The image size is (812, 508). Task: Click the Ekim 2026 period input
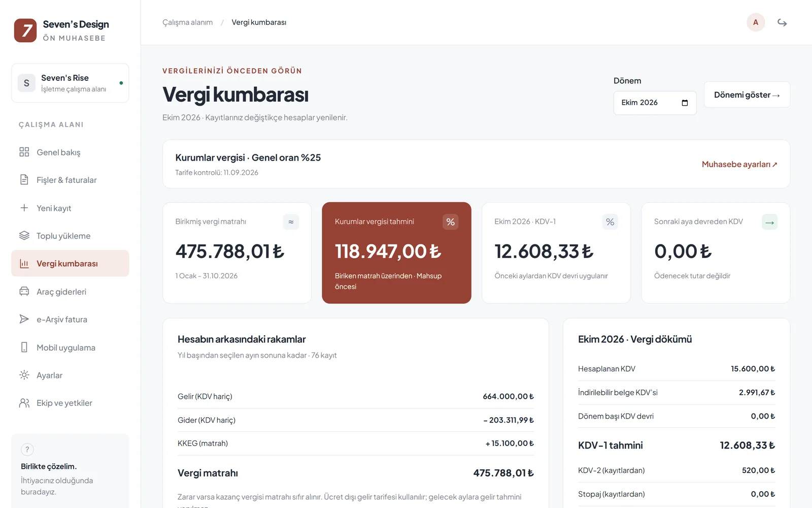point(655,103)
